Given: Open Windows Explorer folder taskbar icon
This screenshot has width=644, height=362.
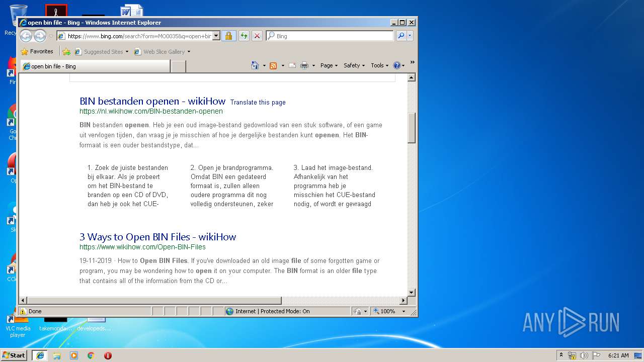Looking at the screenshot, I should (57, 355).
